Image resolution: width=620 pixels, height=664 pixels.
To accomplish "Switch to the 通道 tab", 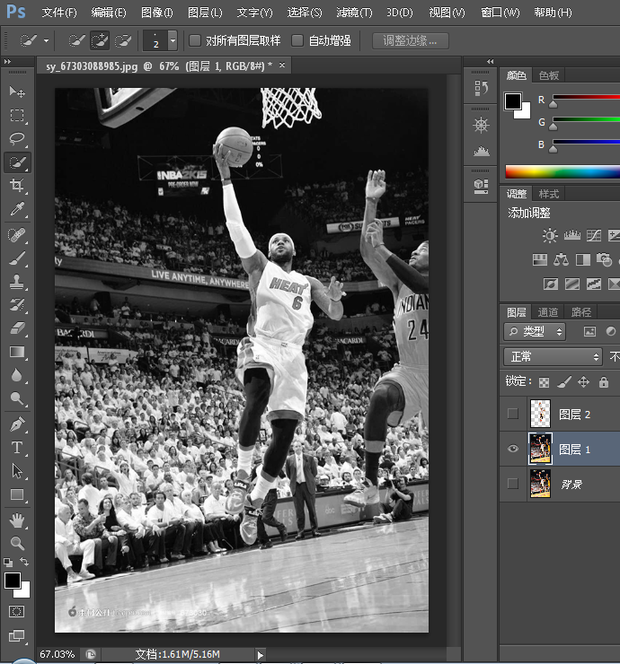I will click(548, 313).
